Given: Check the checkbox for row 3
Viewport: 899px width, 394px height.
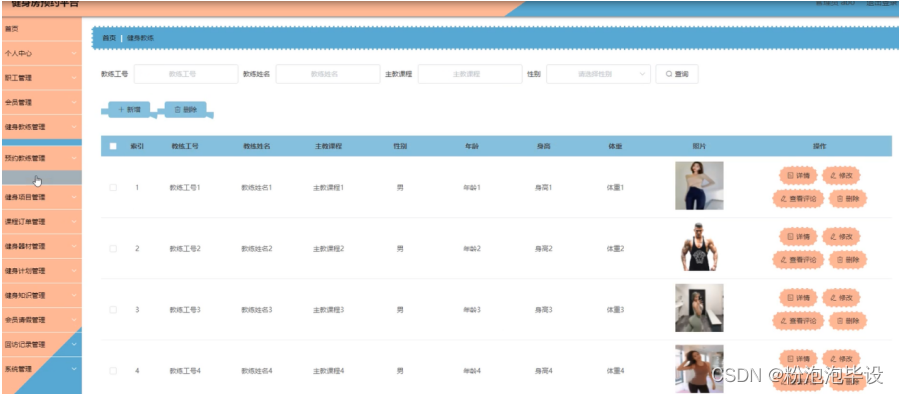Looking at the screenshot, I should point(113,310).
